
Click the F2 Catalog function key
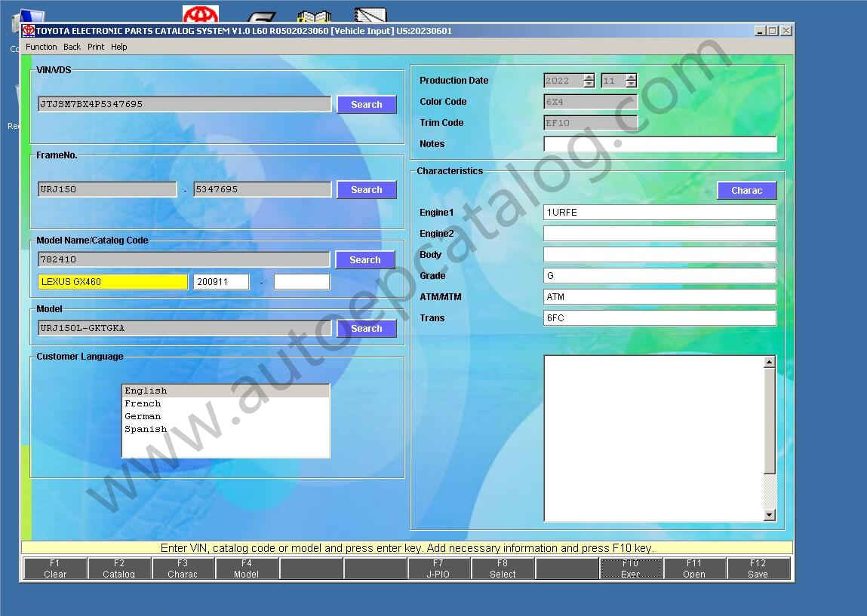119,568
